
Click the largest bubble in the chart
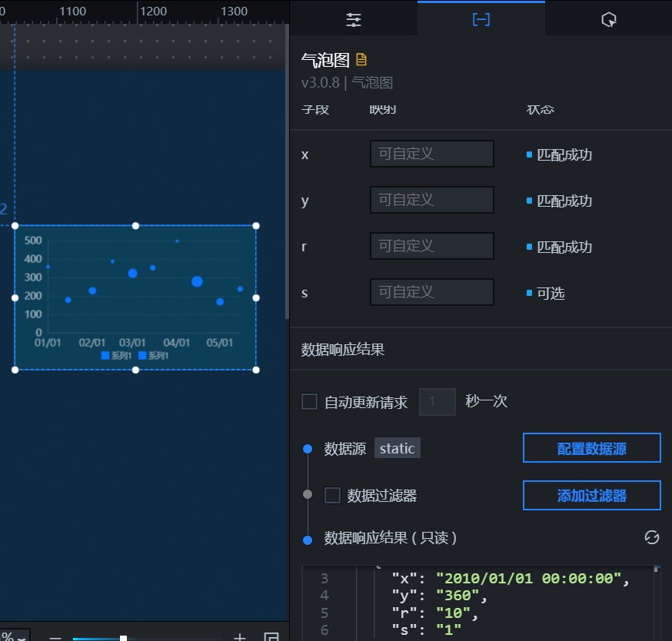click(x=197, y=281)
